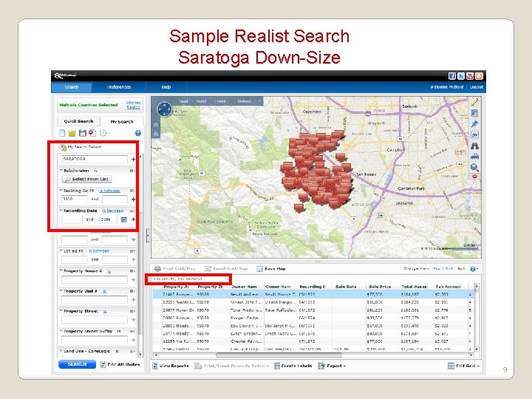The width and height of the screenshot is (532, 399).
Task: Click the open saved search folder icon
Action: (x=72, y=133)
